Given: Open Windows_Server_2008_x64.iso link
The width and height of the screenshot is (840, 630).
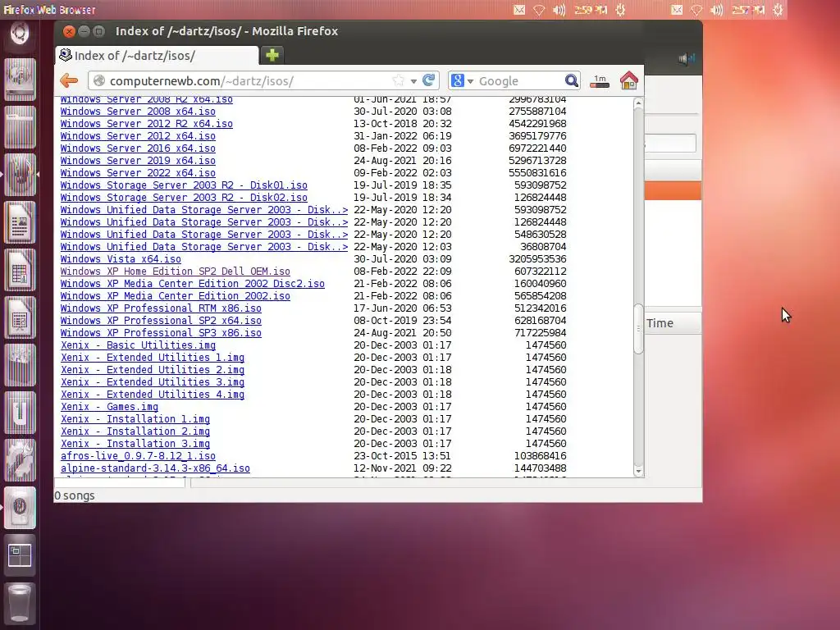Looking at the screenshot, I should (x=138, y=112).
